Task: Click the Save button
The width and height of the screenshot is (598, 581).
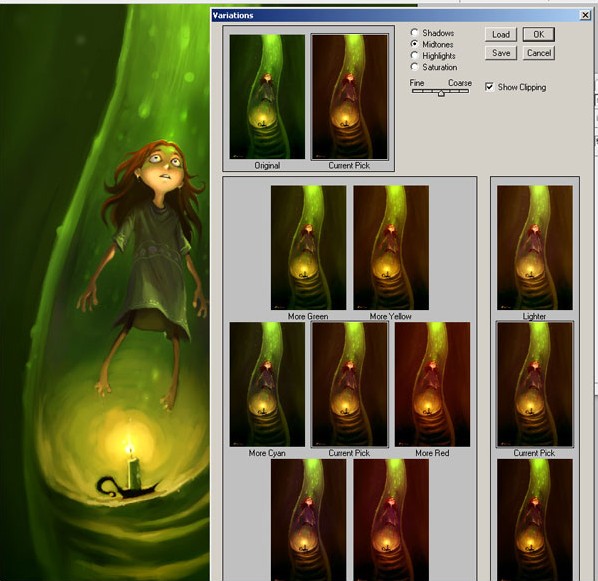Action: click(501, 53)
